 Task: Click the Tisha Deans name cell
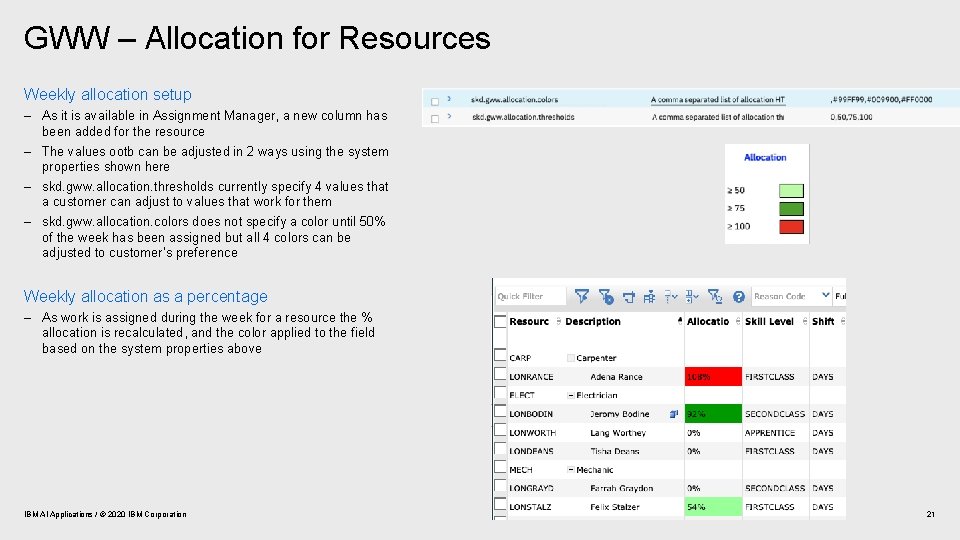click(615, 451)
